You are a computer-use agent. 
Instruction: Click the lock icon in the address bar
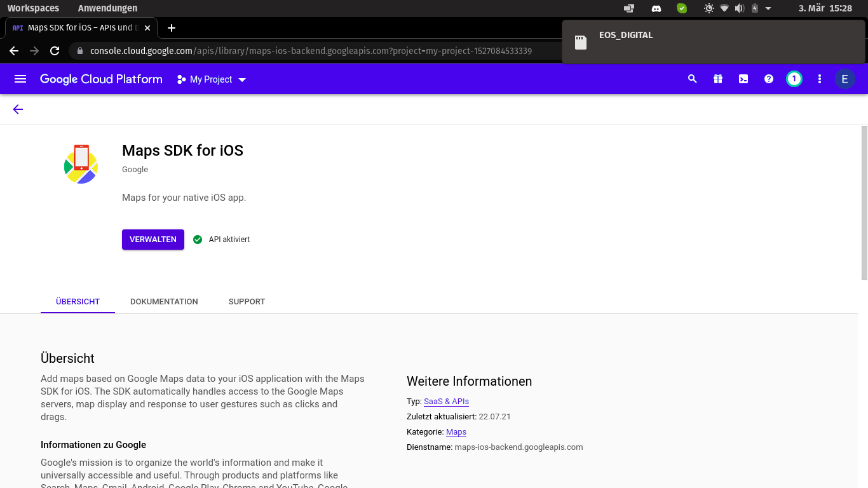pyautogui.click(x=79, y=51)
